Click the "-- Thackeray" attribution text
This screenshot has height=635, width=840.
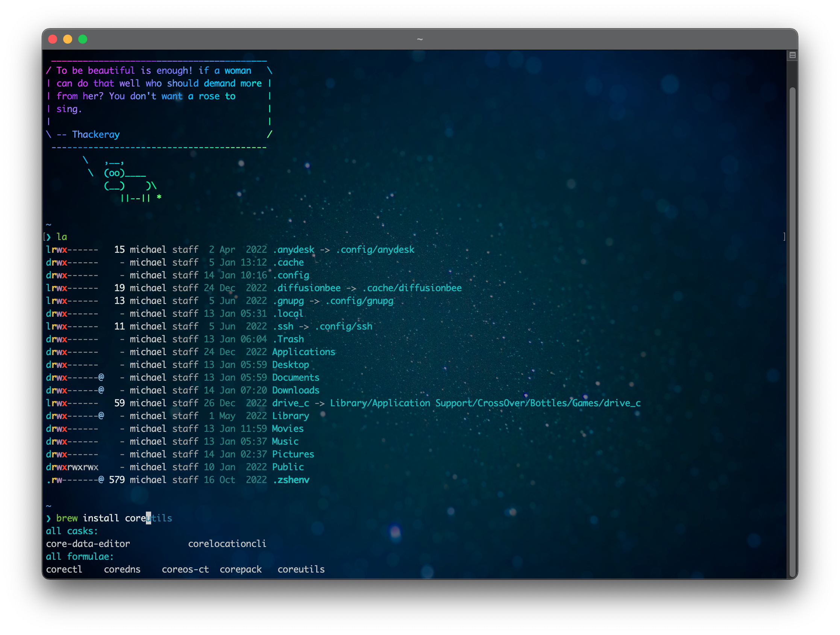coord(88,135)
